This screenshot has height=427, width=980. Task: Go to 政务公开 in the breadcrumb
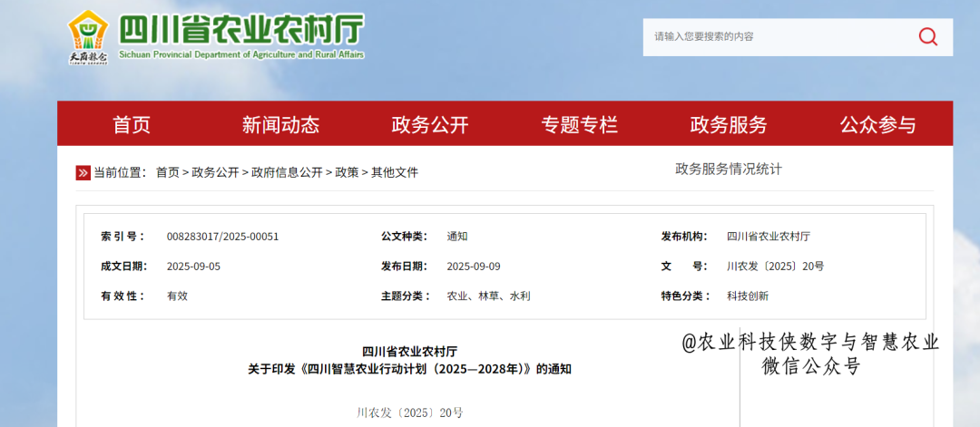click(215, 173)
